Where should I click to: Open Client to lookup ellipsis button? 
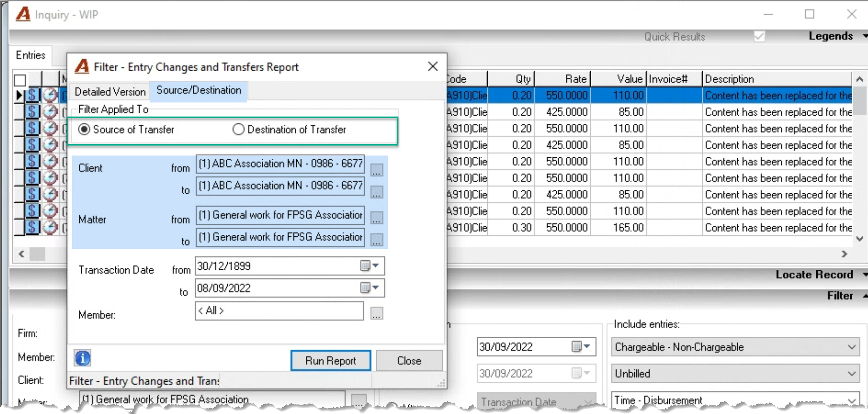[377, 192]
